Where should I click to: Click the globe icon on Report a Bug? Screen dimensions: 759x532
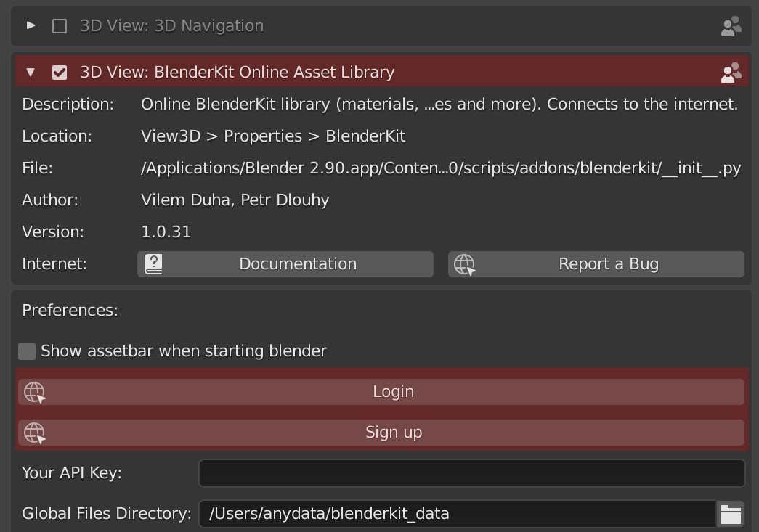tap(465, 264)
